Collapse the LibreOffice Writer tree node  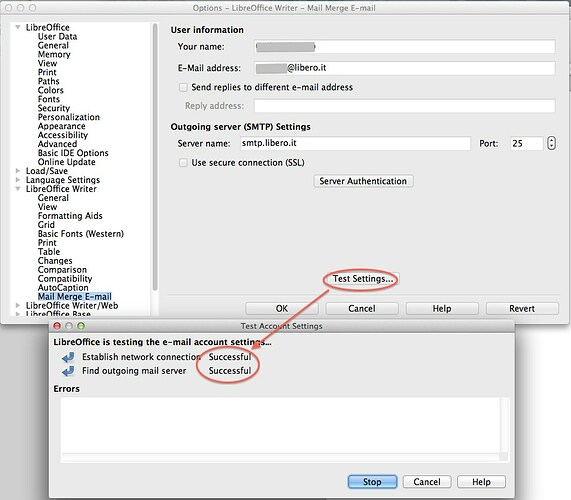coord(17,189)
